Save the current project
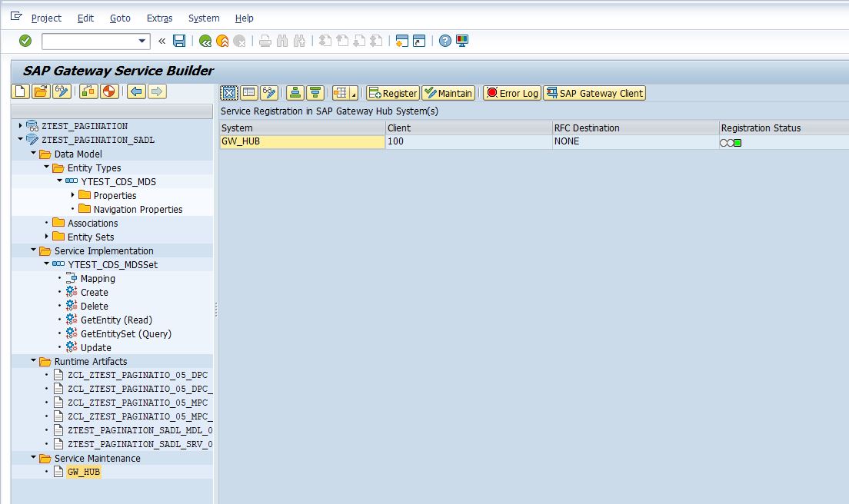 (178, 40)
